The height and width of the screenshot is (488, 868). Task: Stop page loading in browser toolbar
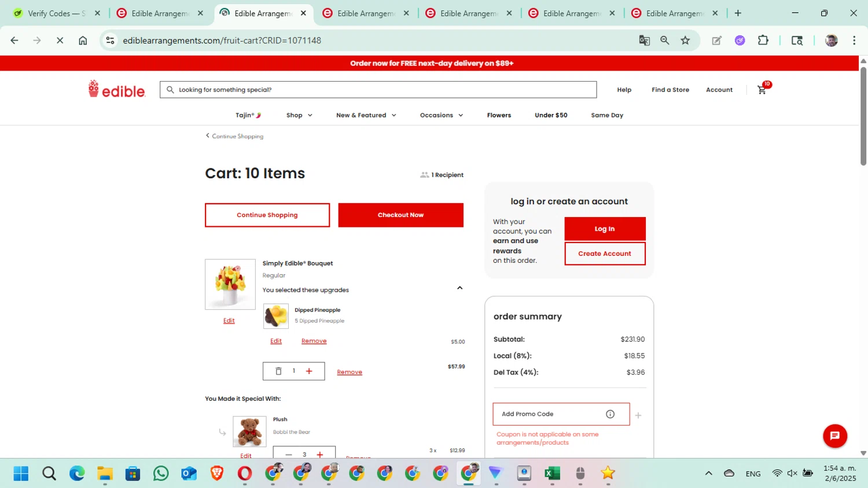tap(60, 41)
